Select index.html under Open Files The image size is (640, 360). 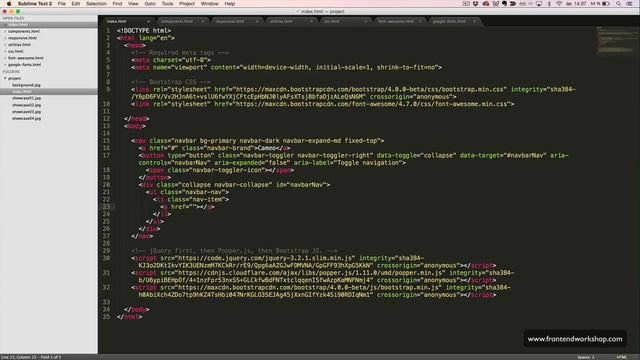(49, 25)
